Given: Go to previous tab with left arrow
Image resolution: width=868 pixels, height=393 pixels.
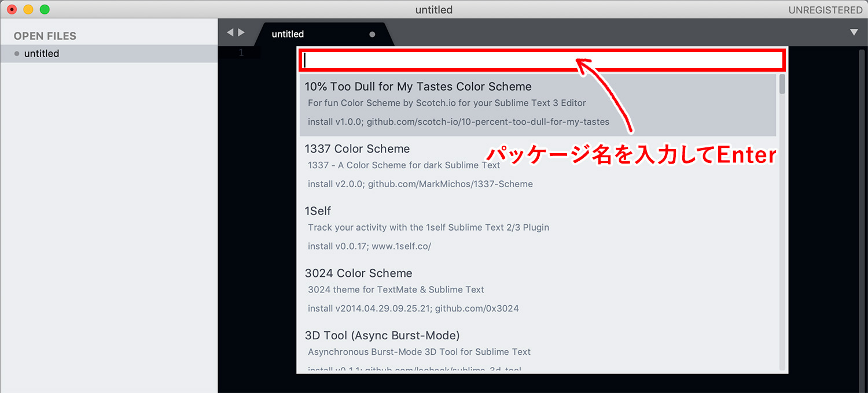Looking at the screenshot, I should point(230,32).
